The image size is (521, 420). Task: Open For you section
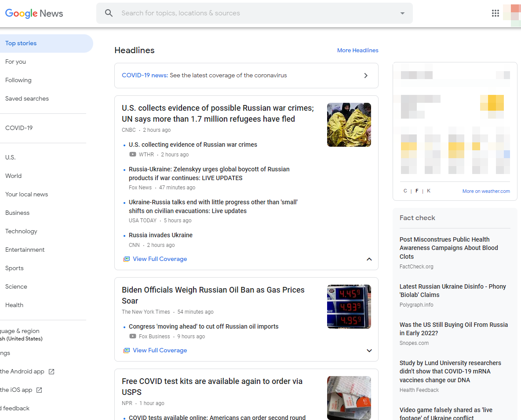pos(16,62)
